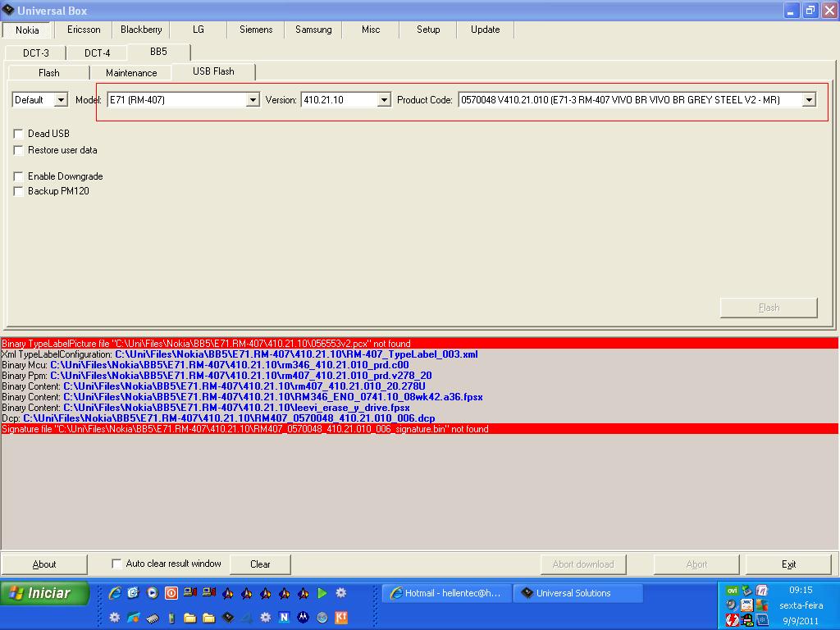
Task: Open the LG tab
Action: pyautogui.click(x=199, y=30)
